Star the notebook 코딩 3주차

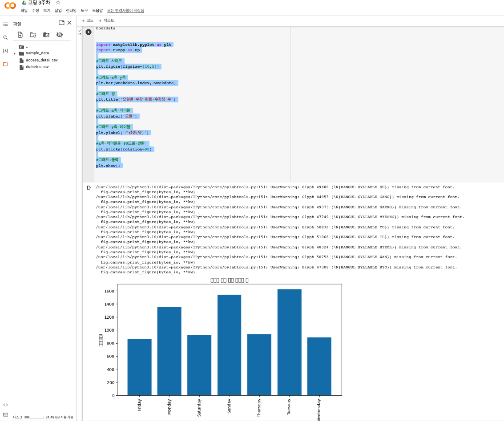coord(58,3)
